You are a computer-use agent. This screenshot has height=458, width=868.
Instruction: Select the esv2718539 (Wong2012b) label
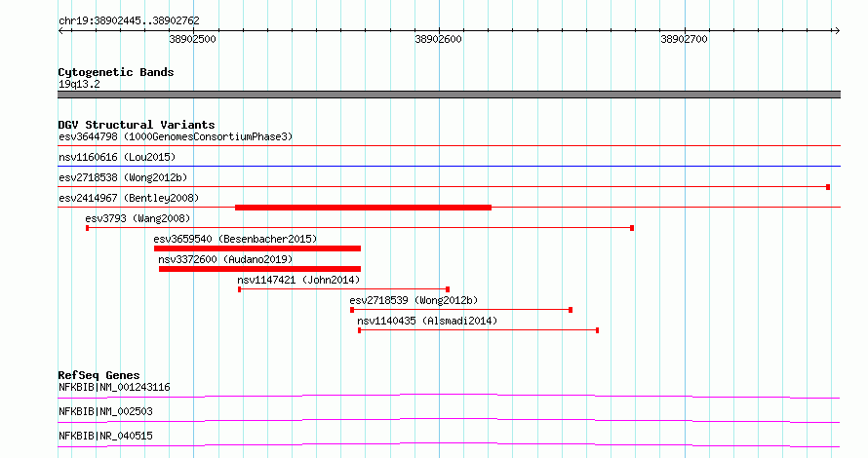(414, 300)
